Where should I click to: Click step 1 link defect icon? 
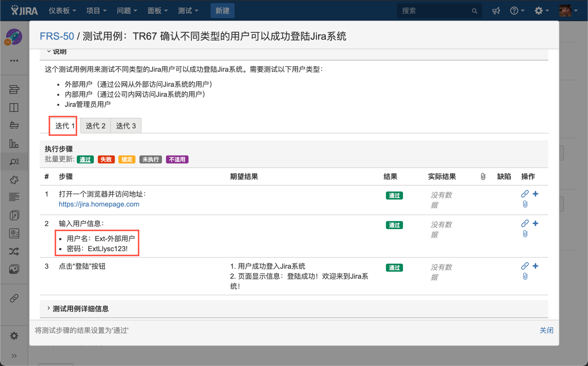[525, 194]
